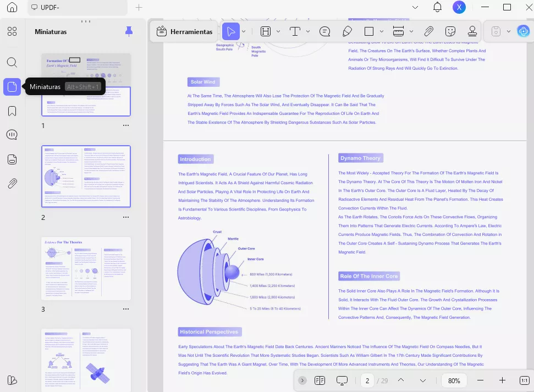Screen dimensions: 534x392
Task: Expand the tab list chevron in title bar
Action: point(415,7)
